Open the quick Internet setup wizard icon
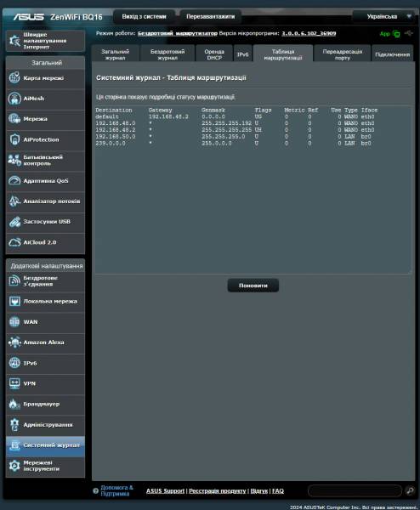 [14, 41]
